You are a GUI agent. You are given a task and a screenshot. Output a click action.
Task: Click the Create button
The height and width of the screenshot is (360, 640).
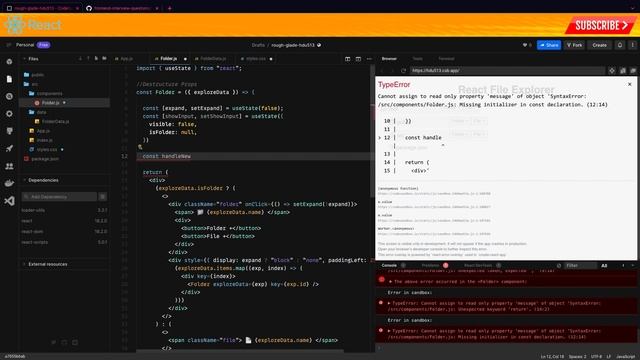tap(600, 45)
